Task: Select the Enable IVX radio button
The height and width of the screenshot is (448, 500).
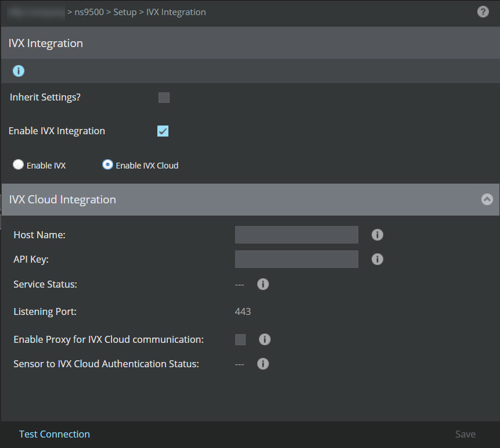Action: tap(18, 164)
